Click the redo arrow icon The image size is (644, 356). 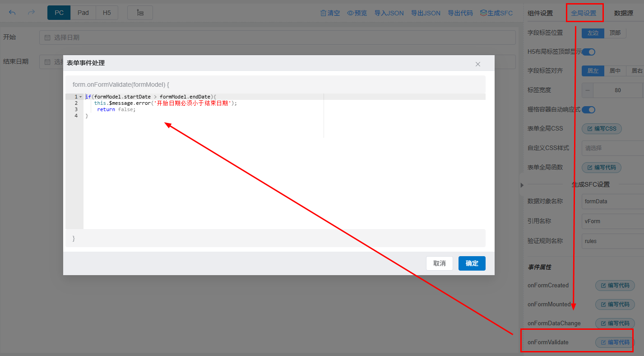(31, 13)
